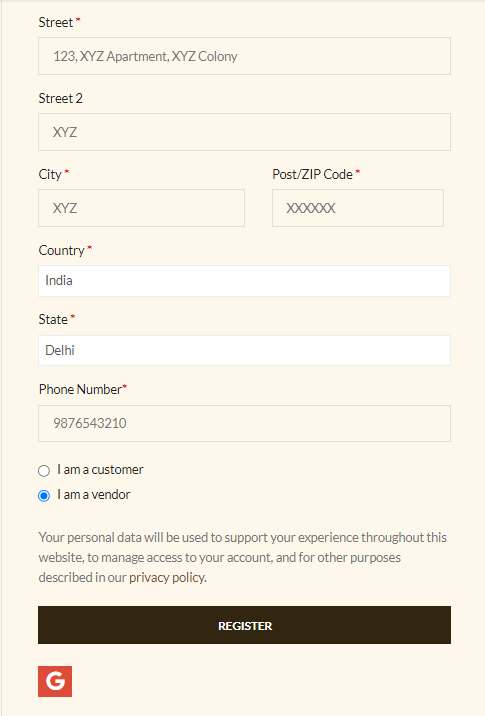Screen dimensions: 485x716
Task: Click the "Street 2" field label
Action: (60, 98)
